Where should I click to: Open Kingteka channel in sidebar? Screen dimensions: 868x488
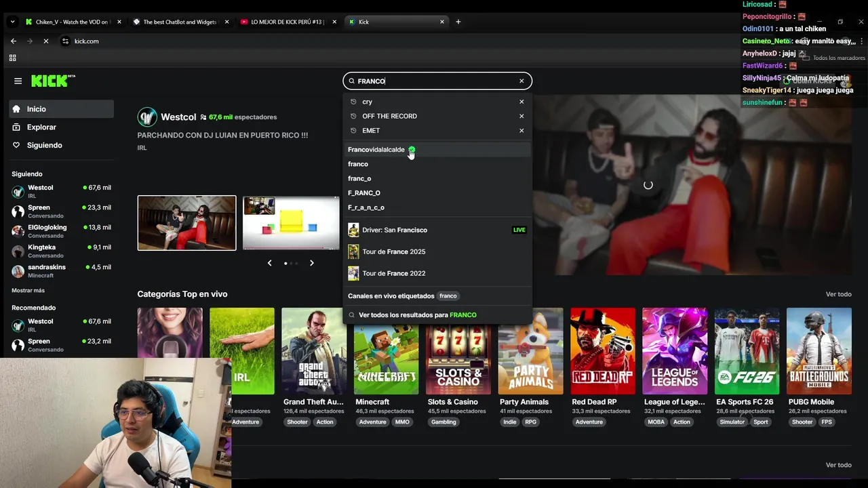coord(62,251)
